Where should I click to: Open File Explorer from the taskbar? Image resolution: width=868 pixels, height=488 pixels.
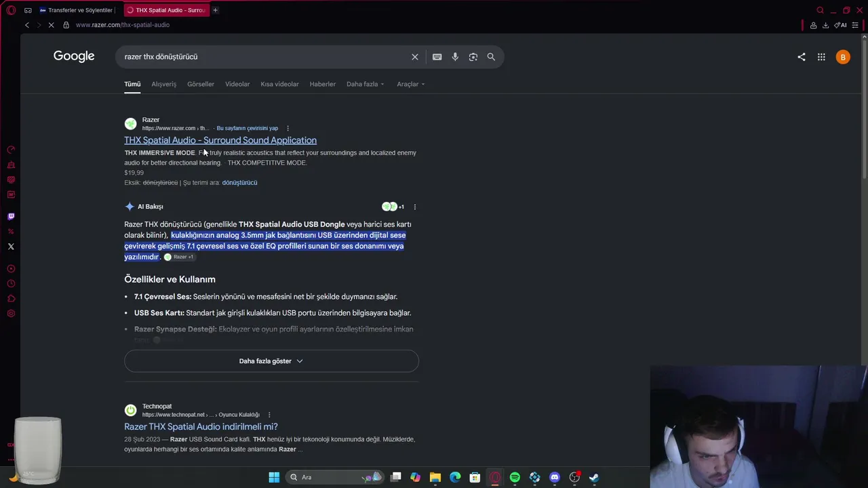click(x=435, y=477)
